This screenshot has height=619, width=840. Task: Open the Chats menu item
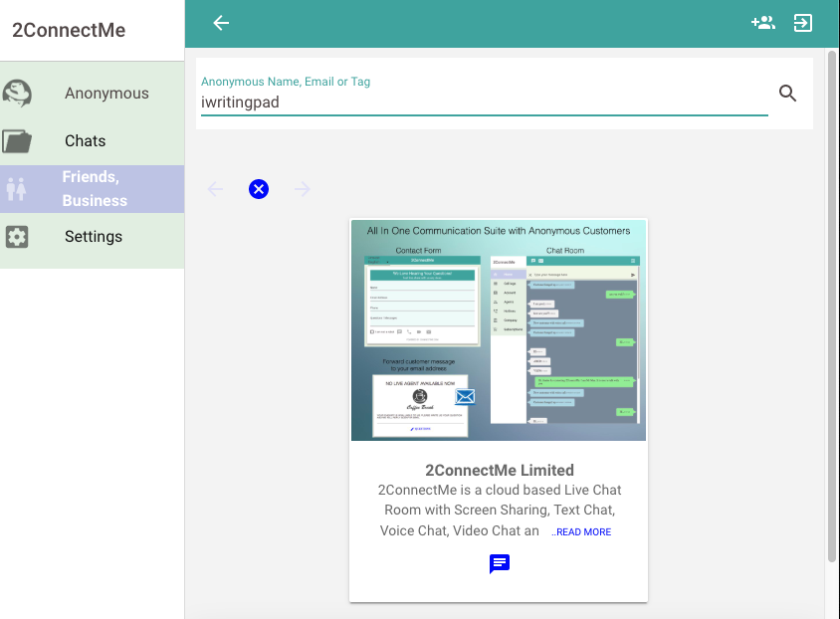[x=93, y=141]
